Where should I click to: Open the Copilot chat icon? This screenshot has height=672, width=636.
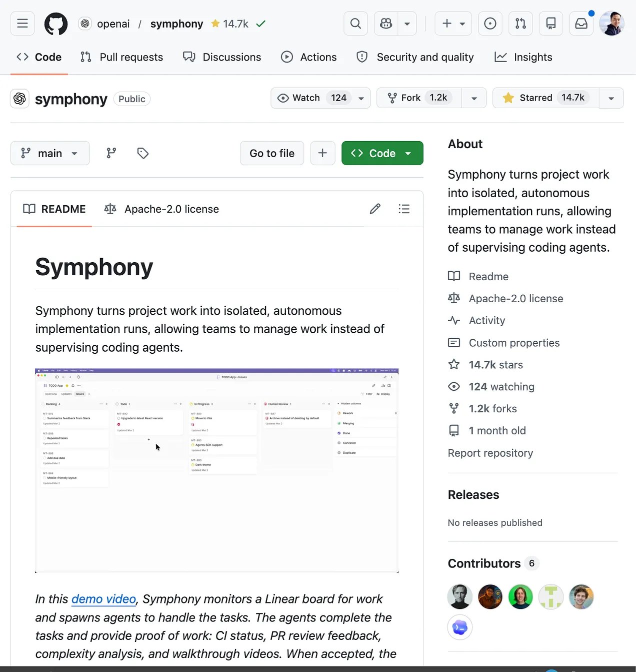pyautogui.click(x=386, y=24)
